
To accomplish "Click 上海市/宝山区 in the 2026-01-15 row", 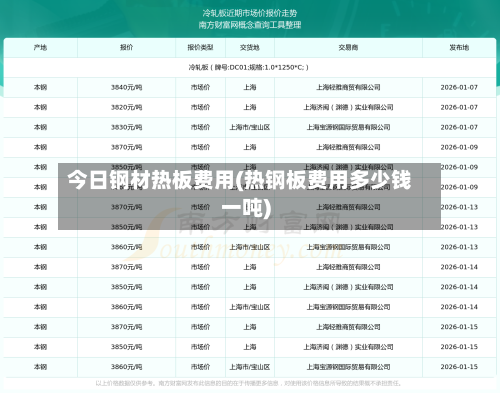I will tap(250, 367).
